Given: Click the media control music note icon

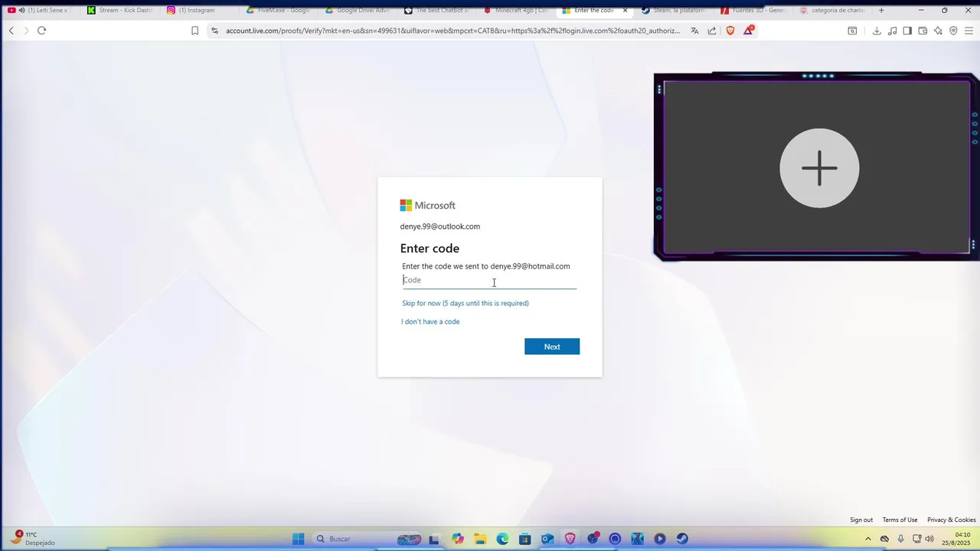Looking at the screenshot, I should coord(892,31).
